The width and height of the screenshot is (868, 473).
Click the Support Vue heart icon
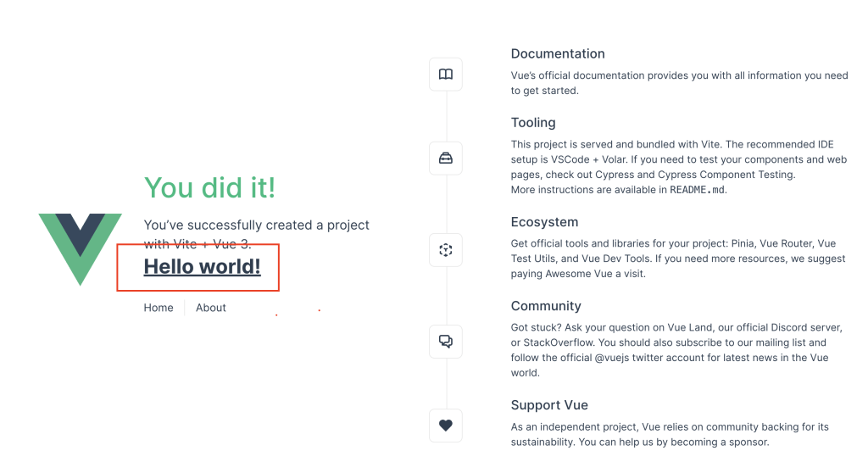pos(446,426)
